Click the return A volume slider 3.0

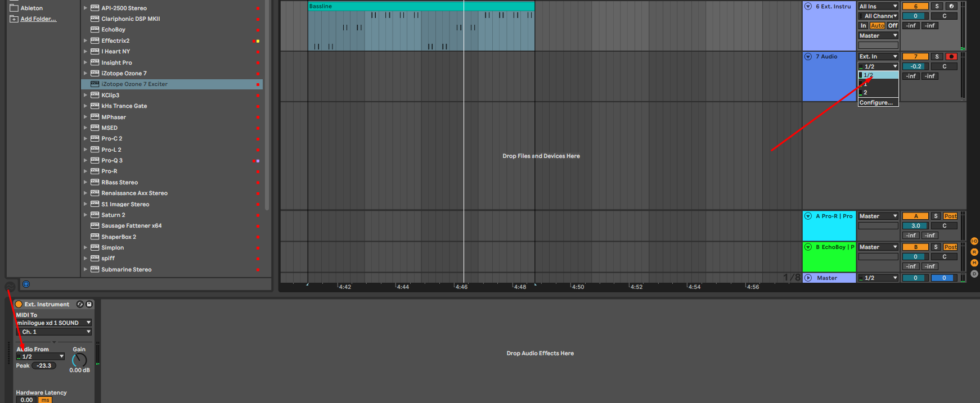click(915, 226)
